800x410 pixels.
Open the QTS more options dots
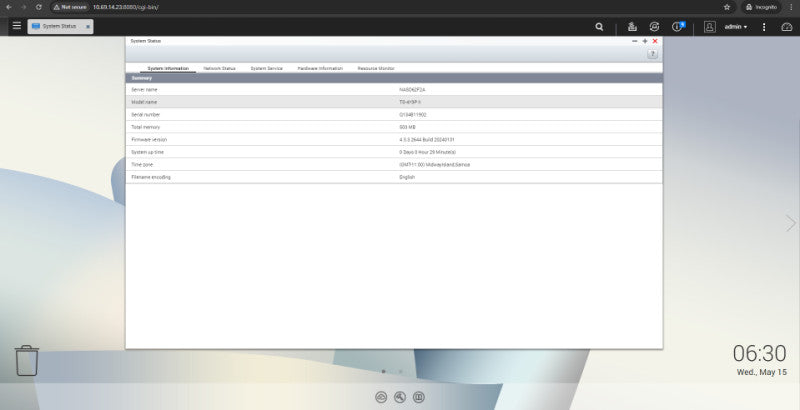[x=764, y=27]
